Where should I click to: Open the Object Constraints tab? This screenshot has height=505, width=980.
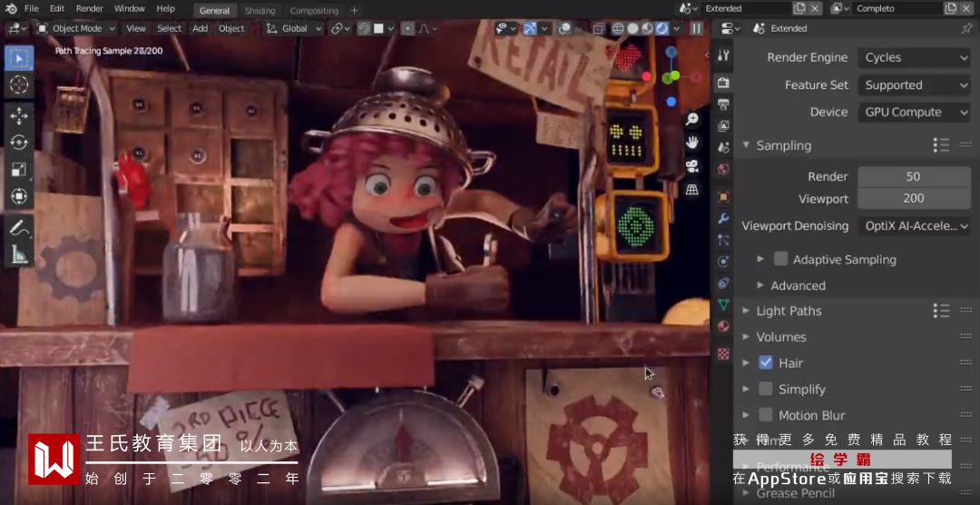tap(724, 283)
